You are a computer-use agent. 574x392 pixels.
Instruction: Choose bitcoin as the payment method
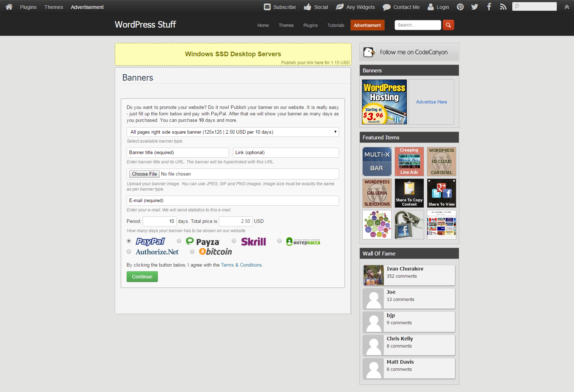[x=192, y=252]
